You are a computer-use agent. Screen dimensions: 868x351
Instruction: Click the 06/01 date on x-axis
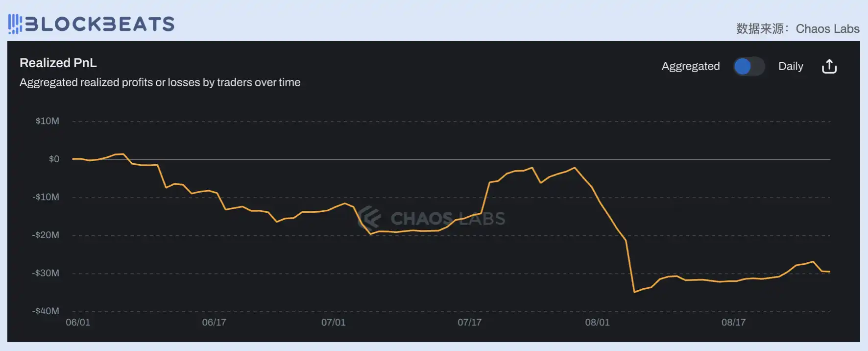(78, 322)
